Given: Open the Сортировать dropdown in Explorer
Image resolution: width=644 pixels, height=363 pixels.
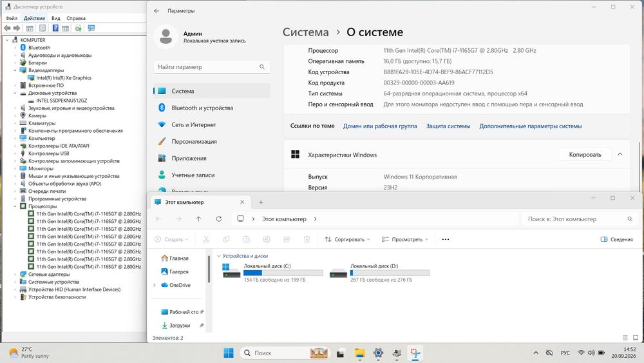Looking at the screenshot, I should coord(348,239).
